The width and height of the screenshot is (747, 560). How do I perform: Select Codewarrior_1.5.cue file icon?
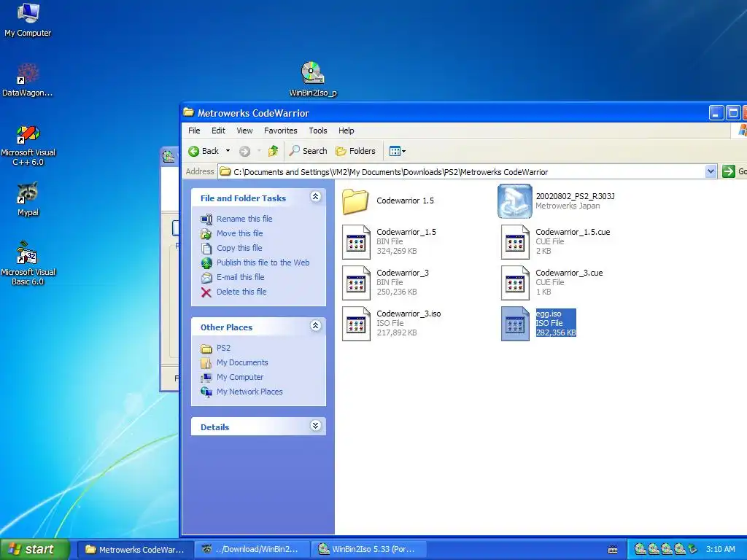click(x=515, y=242)
